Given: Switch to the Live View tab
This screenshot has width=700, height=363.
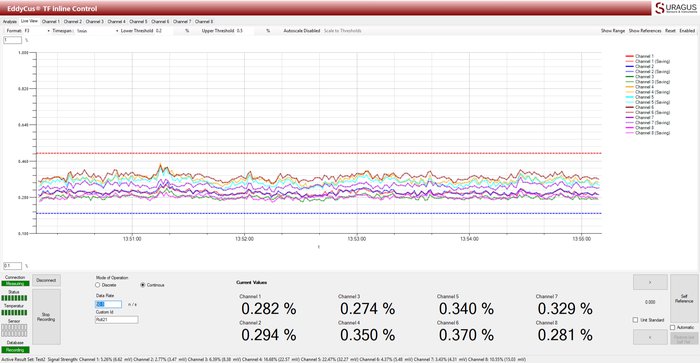Looking at the screenshot, I should (29, 21).
